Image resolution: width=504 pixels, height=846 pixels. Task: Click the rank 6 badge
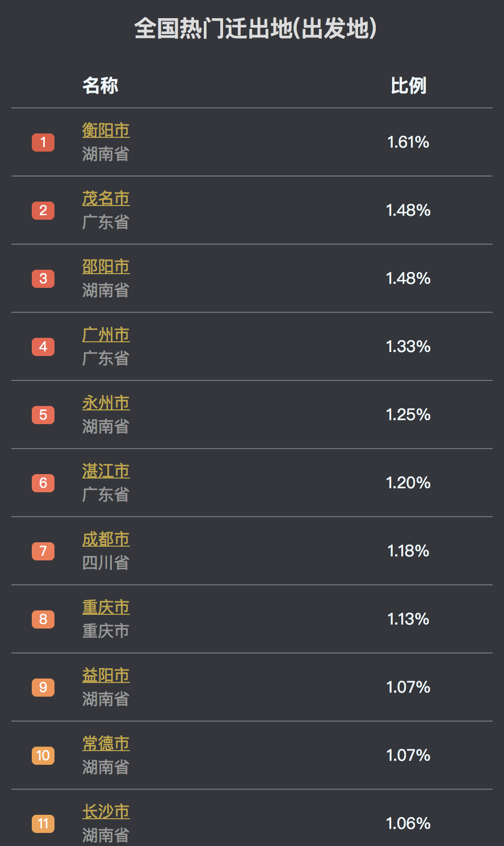pyautogui.click(x=43, y=483)
